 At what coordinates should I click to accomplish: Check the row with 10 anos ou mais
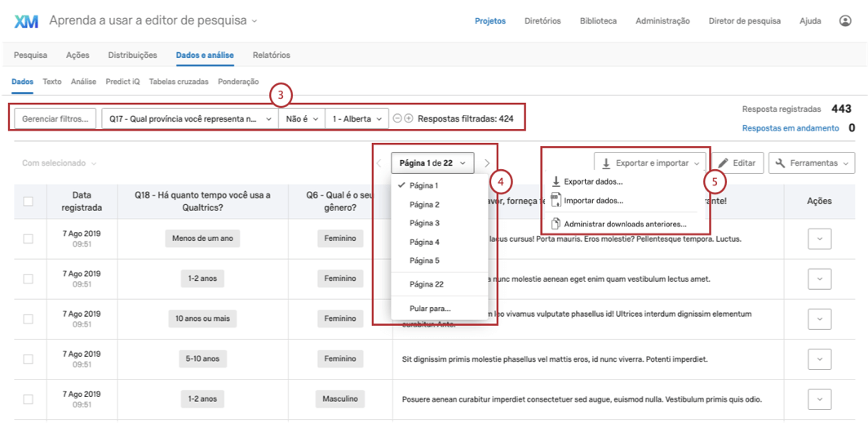tap(29, 318)
